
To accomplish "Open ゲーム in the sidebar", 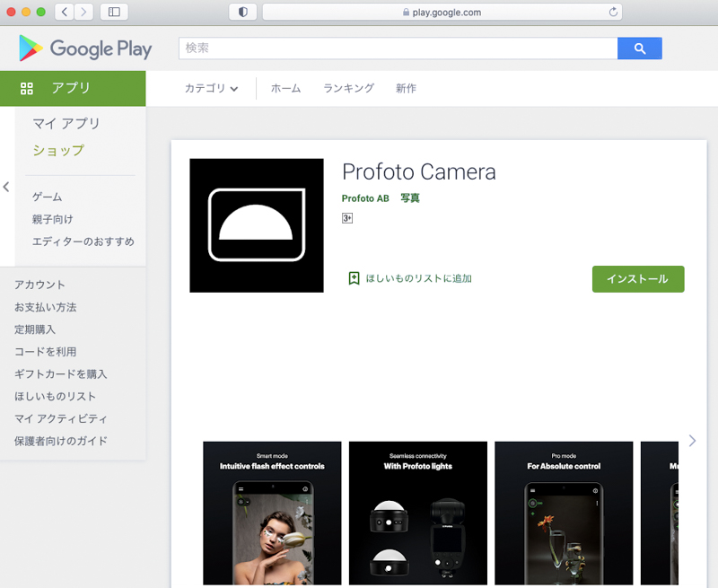I will click(48, 197).
